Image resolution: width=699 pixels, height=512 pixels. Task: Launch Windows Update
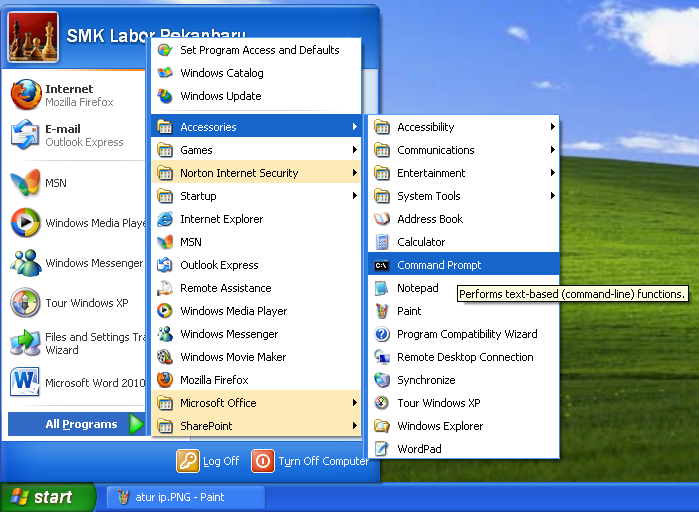(x=256, y=96)
